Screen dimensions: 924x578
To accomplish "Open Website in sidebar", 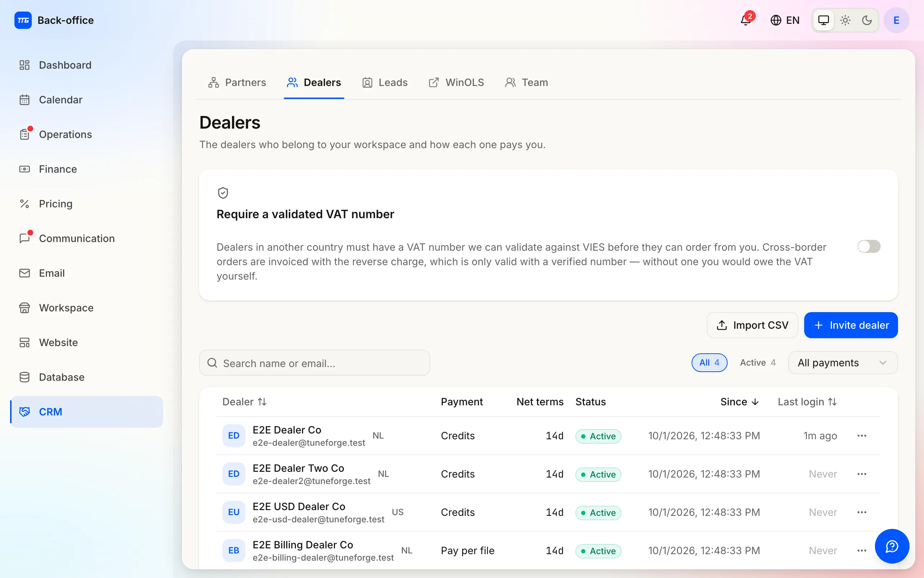I will 87,342.
